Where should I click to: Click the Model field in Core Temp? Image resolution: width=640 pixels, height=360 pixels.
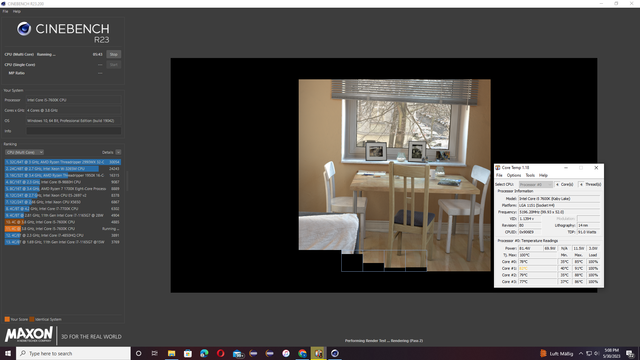point(559,198)
